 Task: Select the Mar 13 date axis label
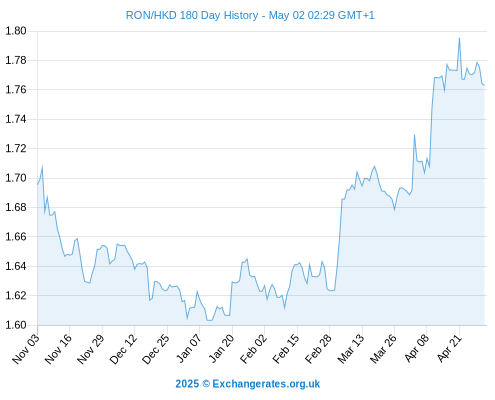coord(351,349)
